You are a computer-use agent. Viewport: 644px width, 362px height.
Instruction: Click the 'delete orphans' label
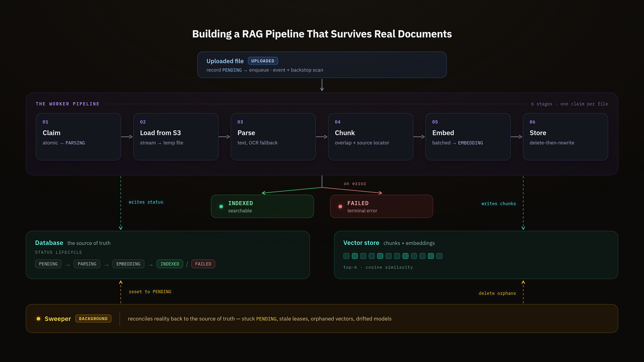coord(497,293)
